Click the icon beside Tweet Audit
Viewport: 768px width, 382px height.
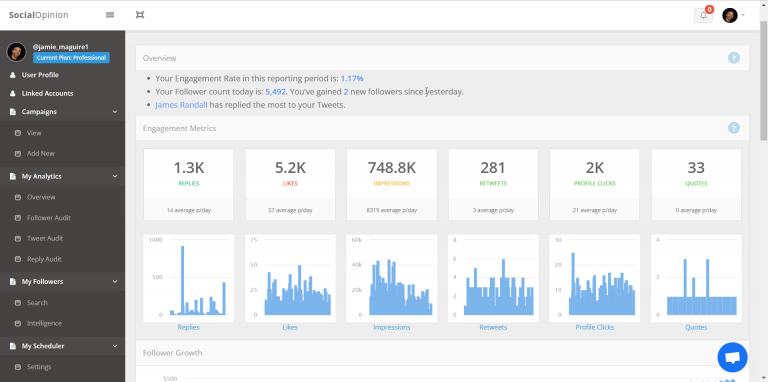pyautogui.click(x=18, y=239)
